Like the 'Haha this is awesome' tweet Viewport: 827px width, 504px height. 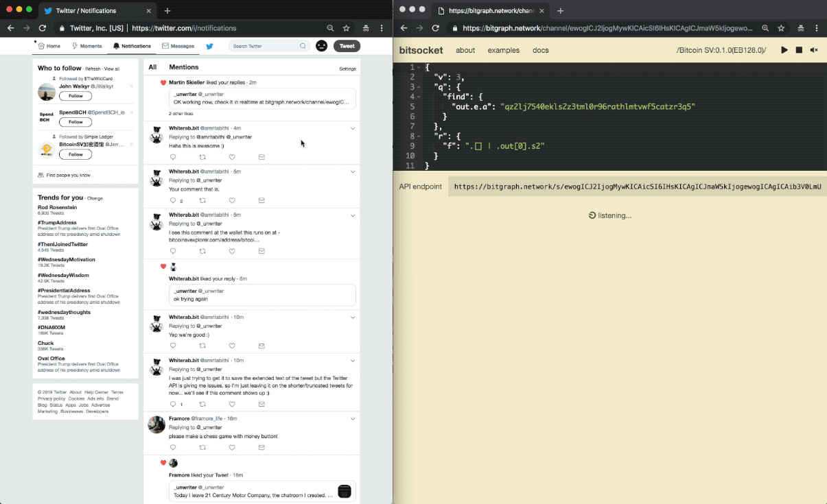(232, 157)
